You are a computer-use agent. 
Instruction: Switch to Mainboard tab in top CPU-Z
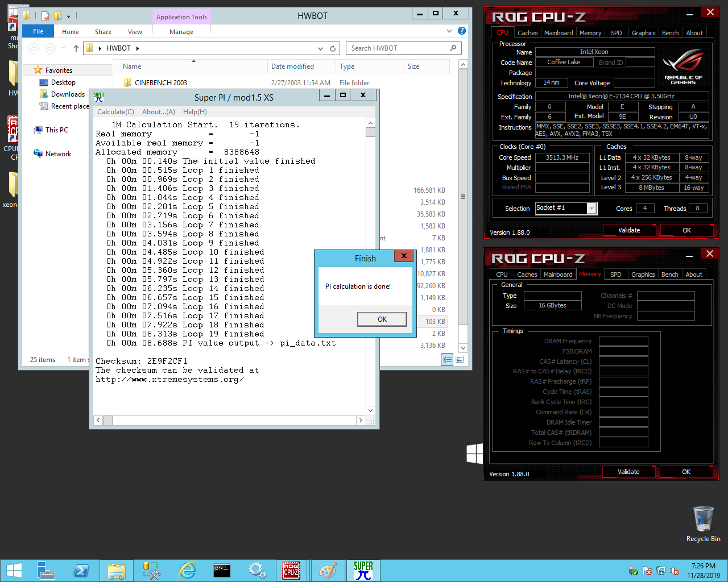click(x=559, y=33)
